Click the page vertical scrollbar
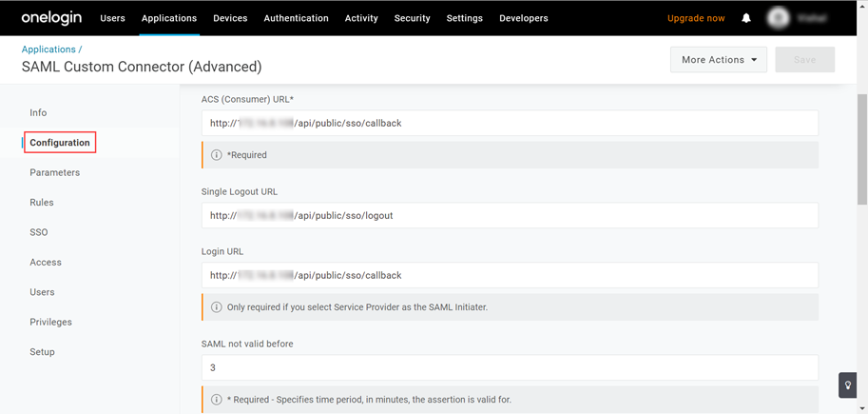 tap(861, 148)
